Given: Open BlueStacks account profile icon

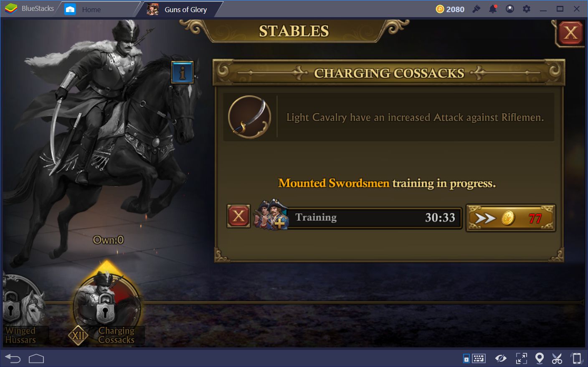Looking at the screenshot, I should 510,9.
